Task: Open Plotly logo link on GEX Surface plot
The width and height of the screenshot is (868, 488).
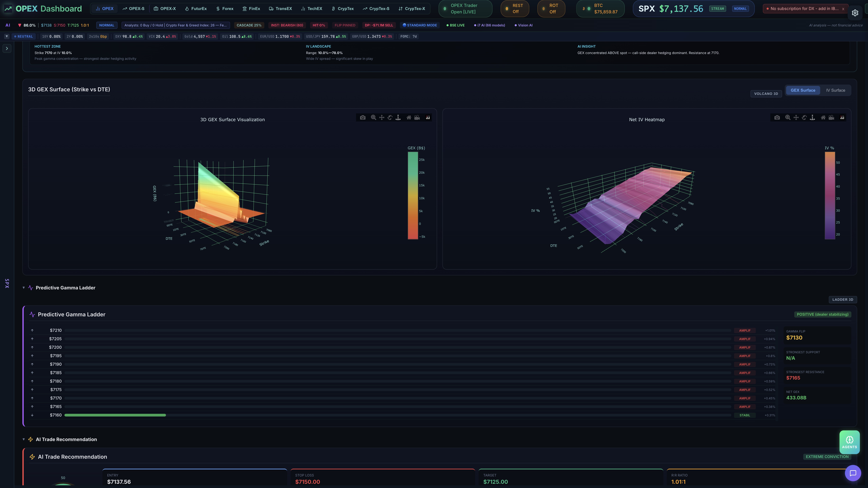Action: pos(428,118)
